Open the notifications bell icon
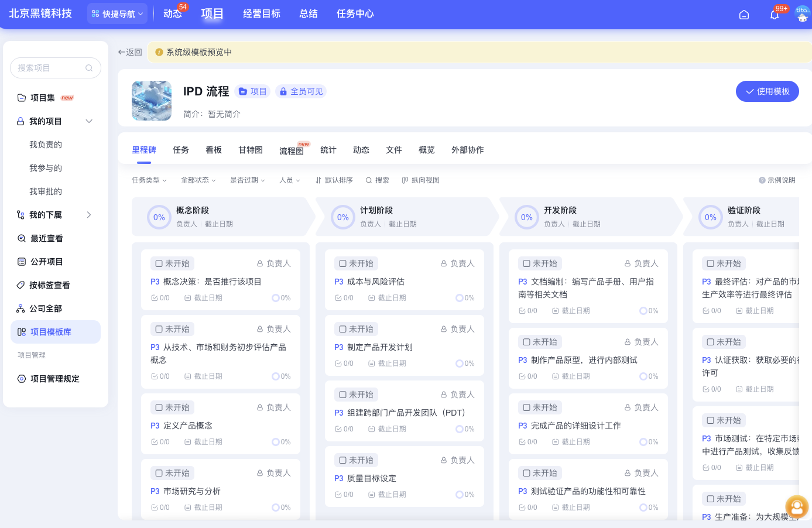Viewport: 812px width, 528px height. (x=774, y=15)
